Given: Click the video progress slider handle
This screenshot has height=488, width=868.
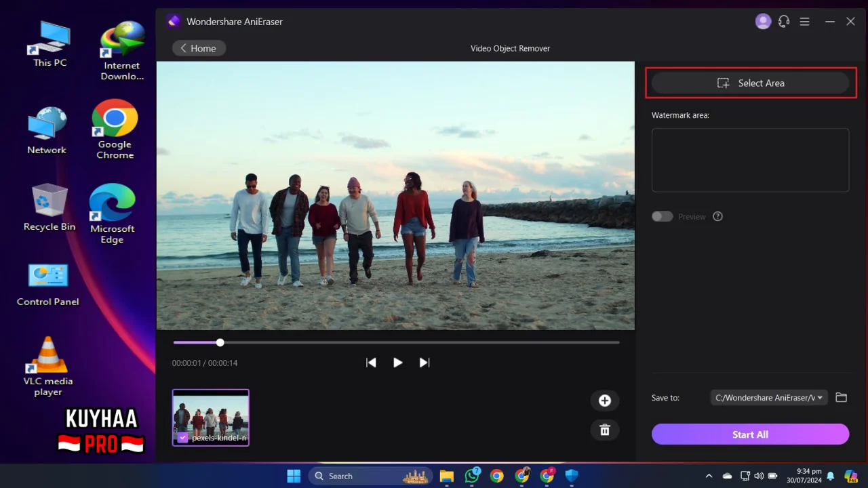Looking at the screenshot, I should click(220, 342).
